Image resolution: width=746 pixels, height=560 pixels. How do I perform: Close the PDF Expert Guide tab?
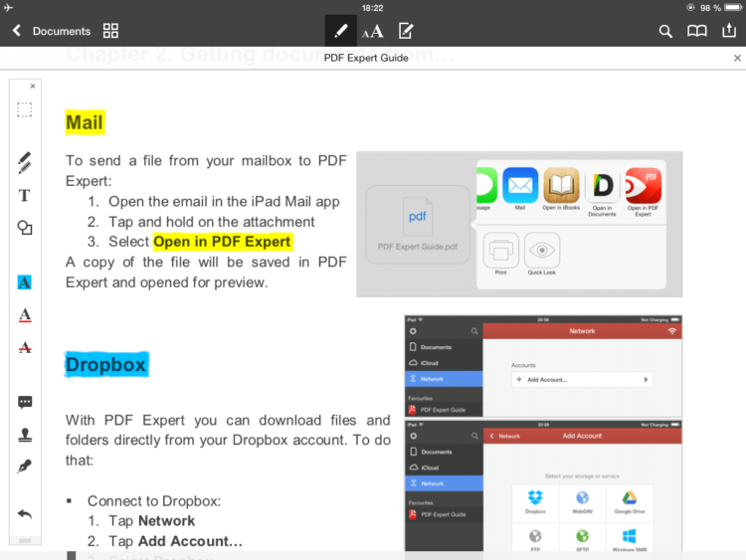[737, 58]
